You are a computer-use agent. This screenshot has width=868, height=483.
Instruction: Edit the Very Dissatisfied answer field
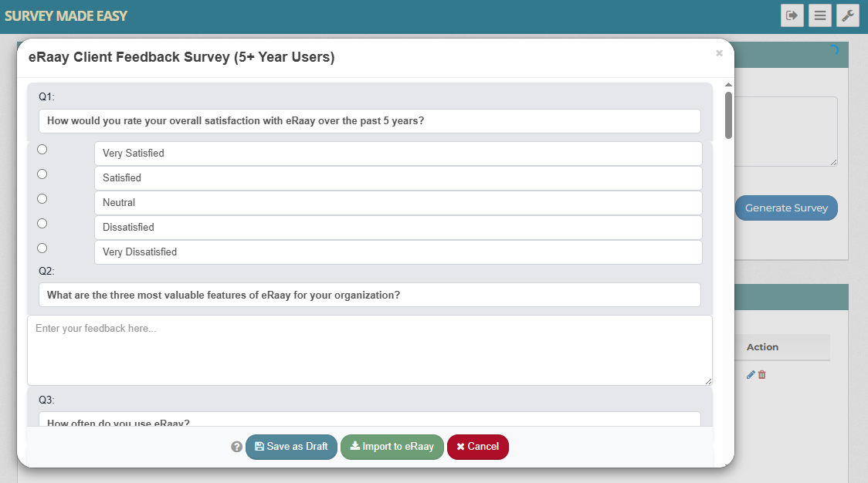point(398,252)
